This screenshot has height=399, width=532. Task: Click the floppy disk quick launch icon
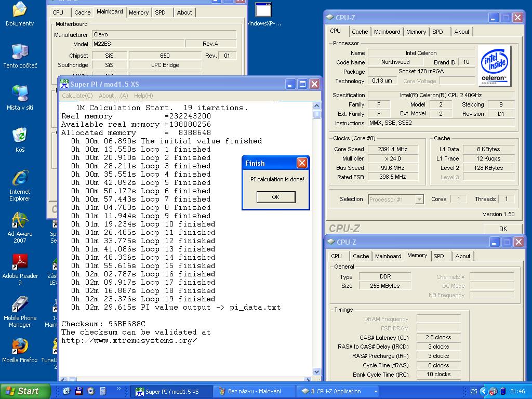tap(79, 391)
